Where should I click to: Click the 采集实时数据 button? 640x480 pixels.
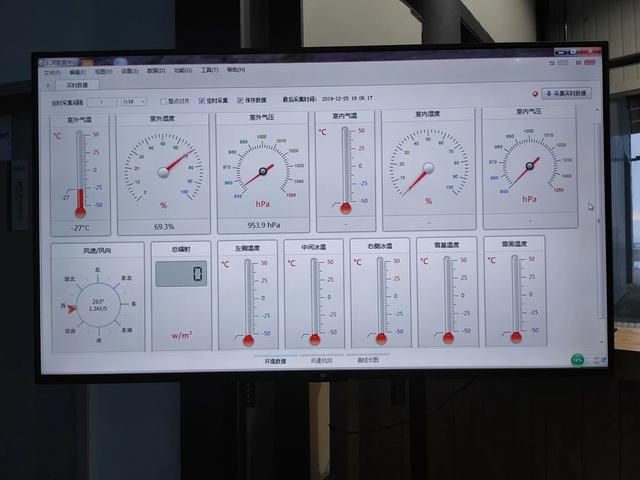click(567, 93)
